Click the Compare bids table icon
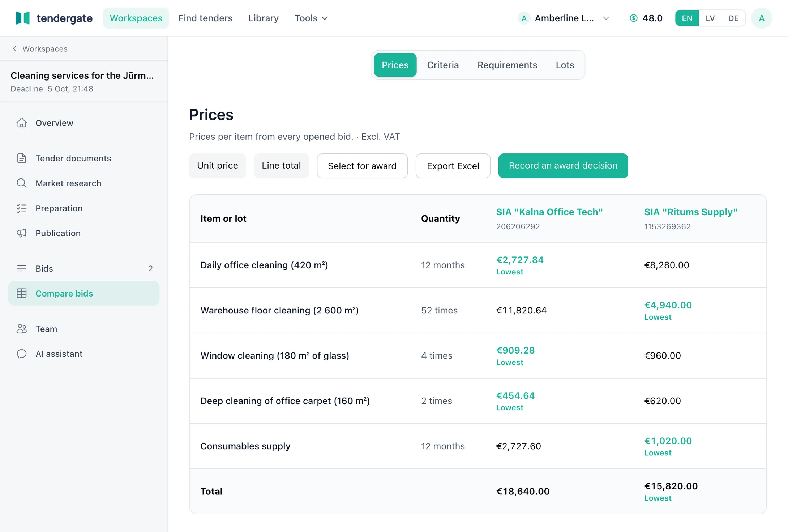 (22, 293)
